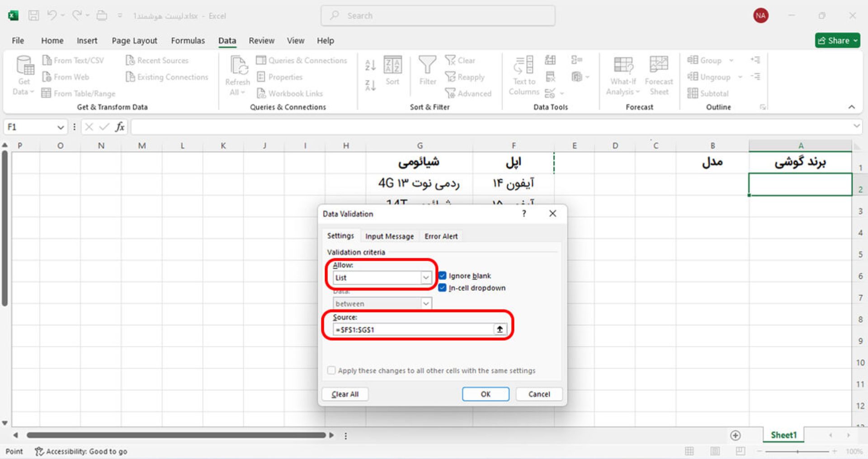Image resolution: width=868 pixels, height=459 pixels.
Task: Click column header F
Action: tap(514, 145)
